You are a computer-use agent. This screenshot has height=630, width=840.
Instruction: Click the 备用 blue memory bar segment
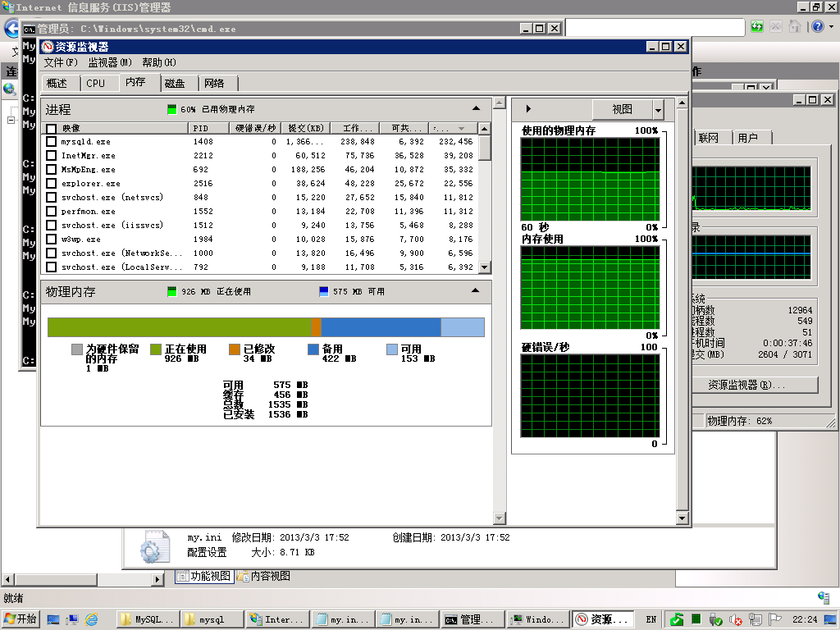[381, 327]
